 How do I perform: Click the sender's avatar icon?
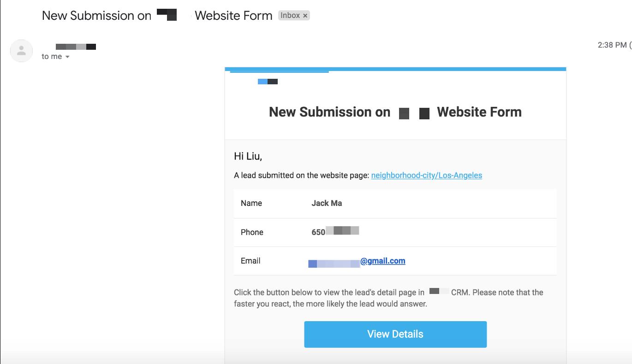tap(21, 51)
